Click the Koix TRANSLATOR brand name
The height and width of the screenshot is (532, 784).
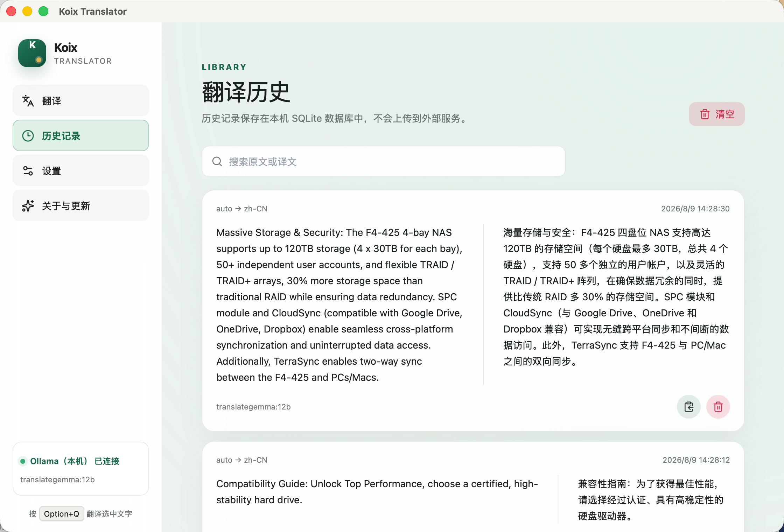[83, 53]
